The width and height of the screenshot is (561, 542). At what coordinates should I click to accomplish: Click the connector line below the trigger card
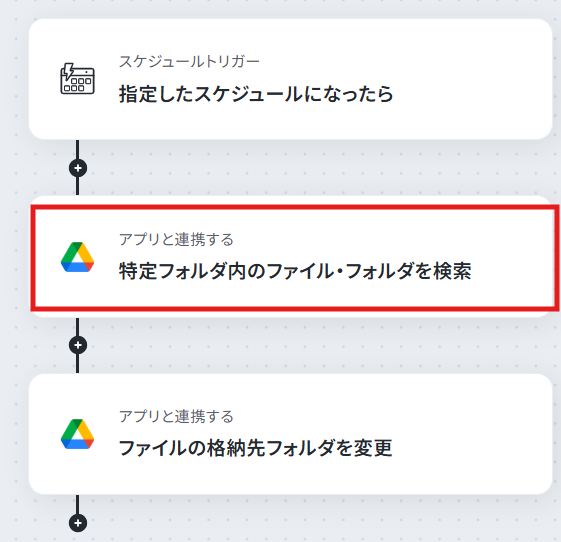[x=78, y=149]
